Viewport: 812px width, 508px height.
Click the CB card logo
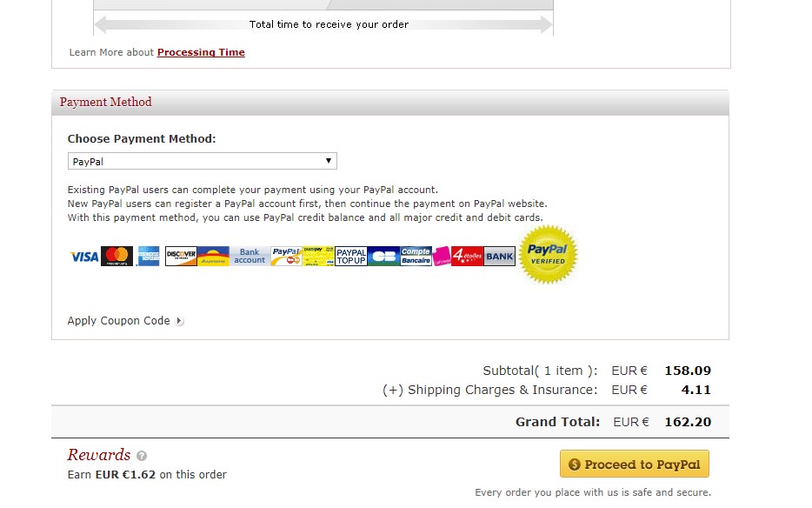[x=383, y=256]
